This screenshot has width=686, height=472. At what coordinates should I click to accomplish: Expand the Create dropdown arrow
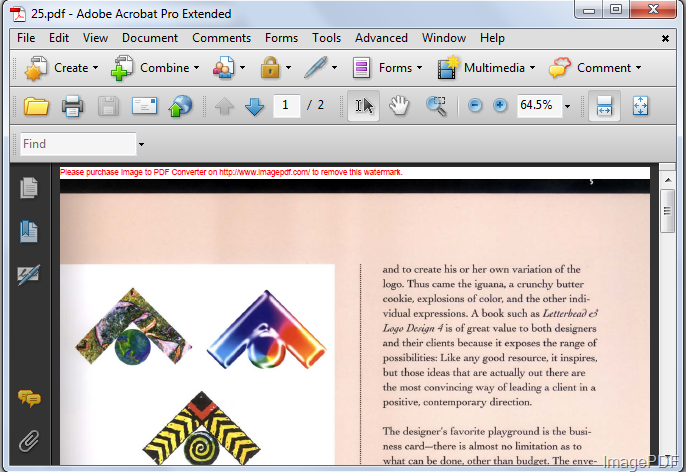click(95, 68)
